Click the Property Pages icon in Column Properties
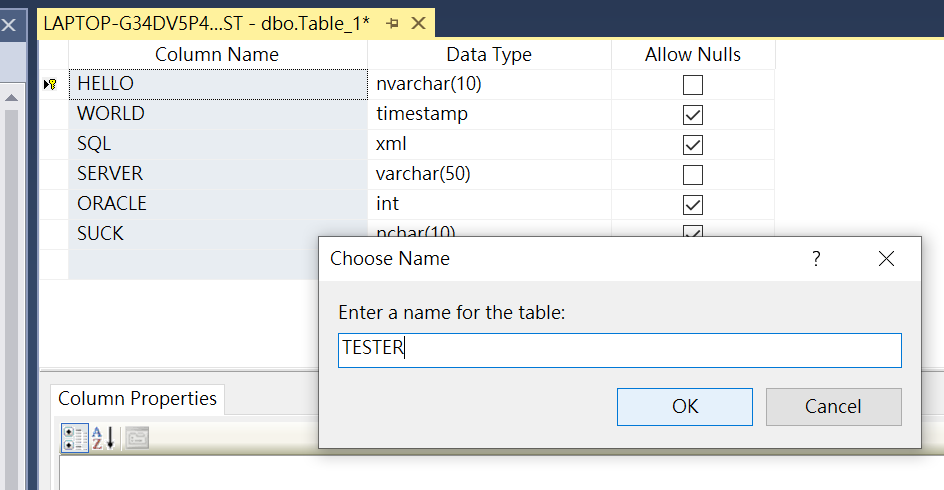This screenshot has width=944, height=490. pyautogui.click(x=137, y=437)
